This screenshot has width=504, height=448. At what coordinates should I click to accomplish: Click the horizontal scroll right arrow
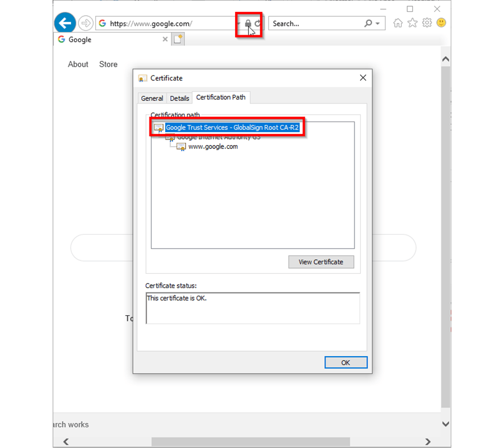point(428,442)
